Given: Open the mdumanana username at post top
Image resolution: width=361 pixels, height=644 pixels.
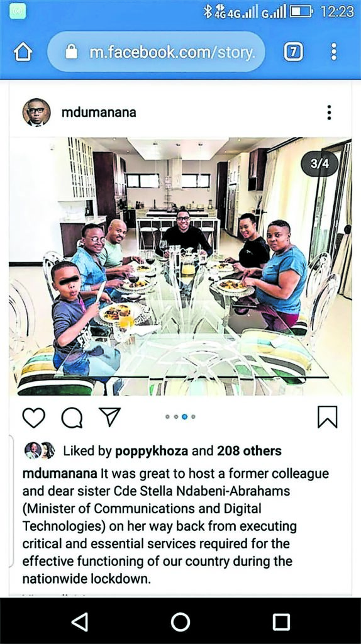Looking at the screenshot, I should 99,112.
